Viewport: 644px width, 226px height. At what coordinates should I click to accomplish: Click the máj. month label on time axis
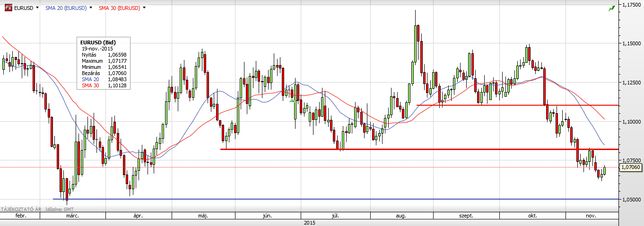(x=204, y=215)
